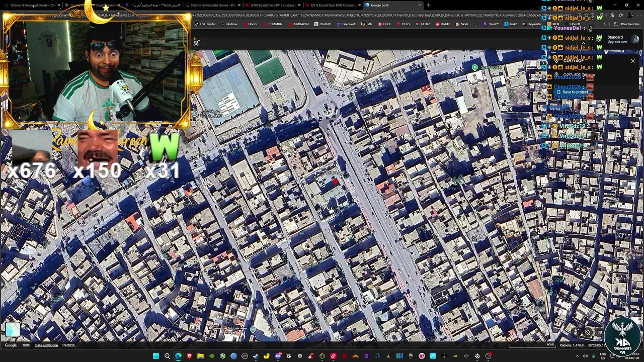Expand the bookmarks overflow chevron
The image size is (644, 362).
click(x=604, y=24)
